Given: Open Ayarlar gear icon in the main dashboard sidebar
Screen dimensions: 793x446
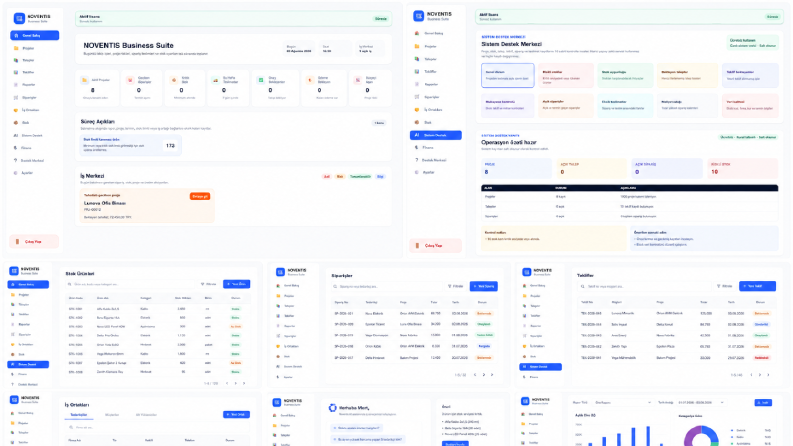Looking at the screenshot, I should pyautogui.click(x=16, y=173).
